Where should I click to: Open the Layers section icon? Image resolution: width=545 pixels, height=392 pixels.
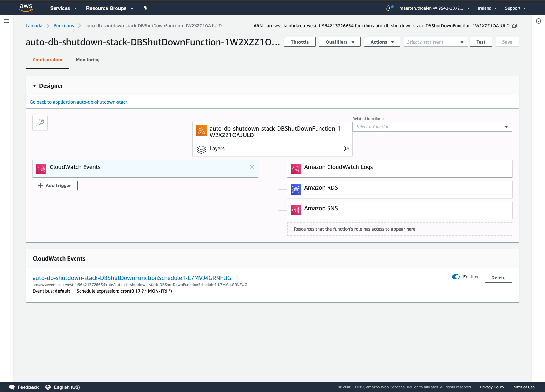(x=201, y=149)
